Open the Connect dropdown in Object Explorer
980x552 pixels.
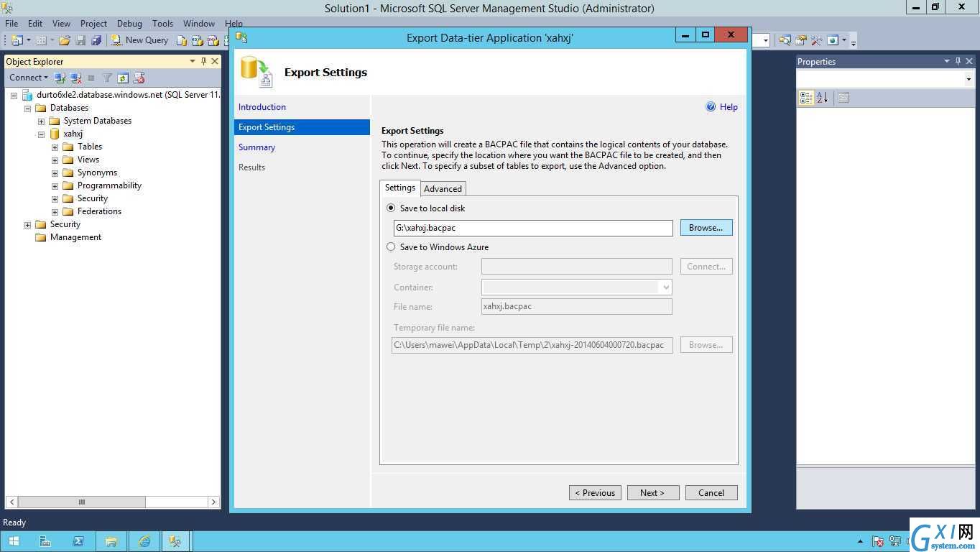point(28,78)
